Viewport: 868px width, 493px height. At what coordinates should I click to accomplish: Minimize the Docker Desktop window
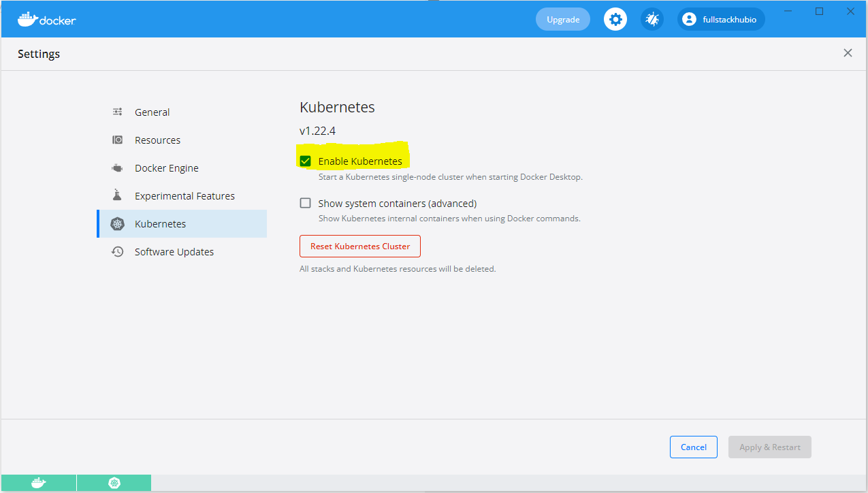[788, 11]
